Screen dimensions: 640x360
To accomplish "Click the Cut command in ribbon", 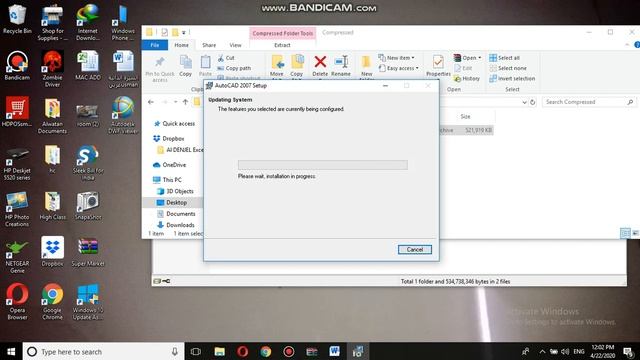I will (226, 58).
